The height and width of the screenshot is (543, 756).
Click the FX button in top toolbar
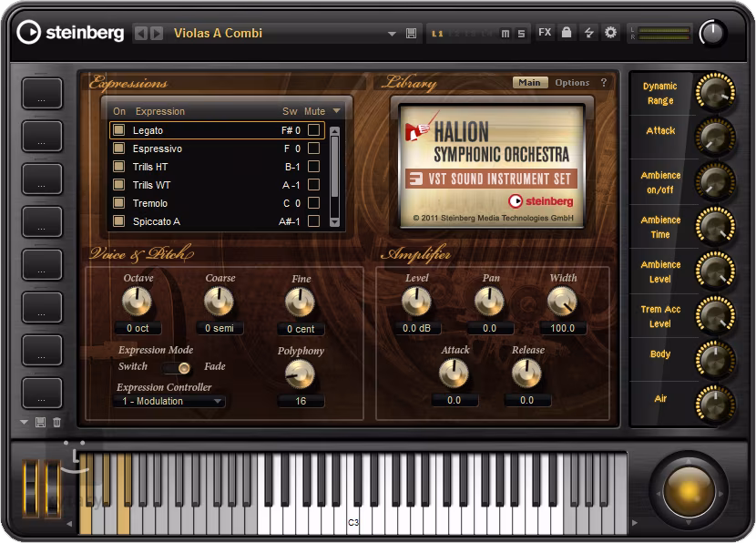coord(545,33)
